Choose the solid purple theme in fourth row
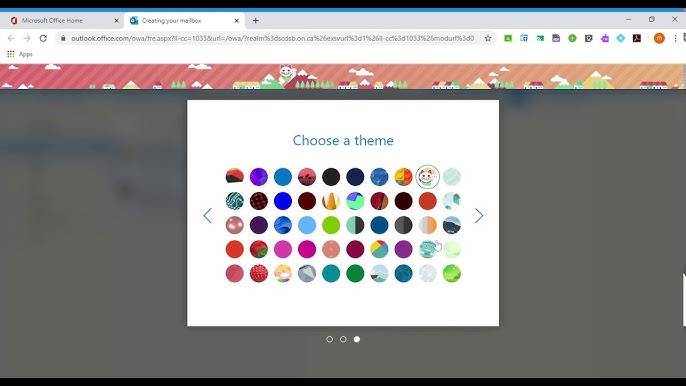Image resolution: width=686 pixels, height=386 pixels. click(403, 249)
